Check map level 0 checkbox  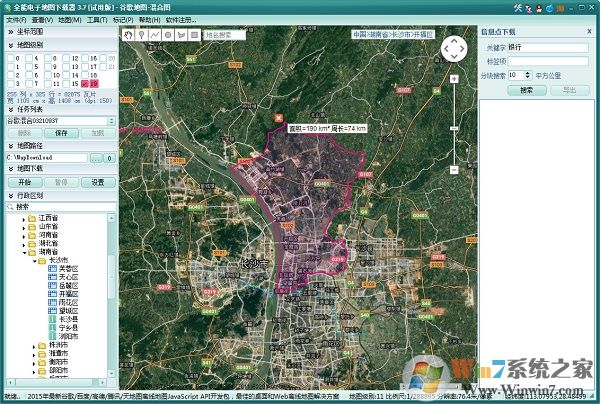12,58
